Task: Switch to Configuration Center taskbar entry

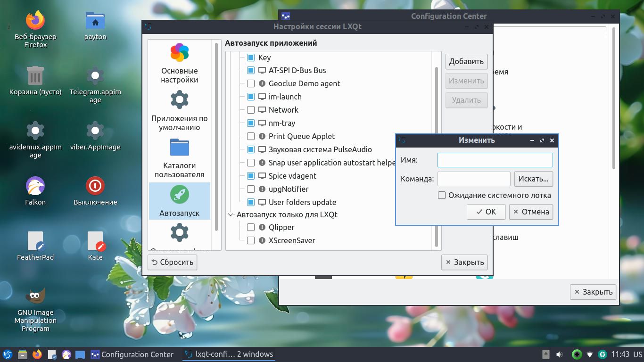Action: click(132, 354)
